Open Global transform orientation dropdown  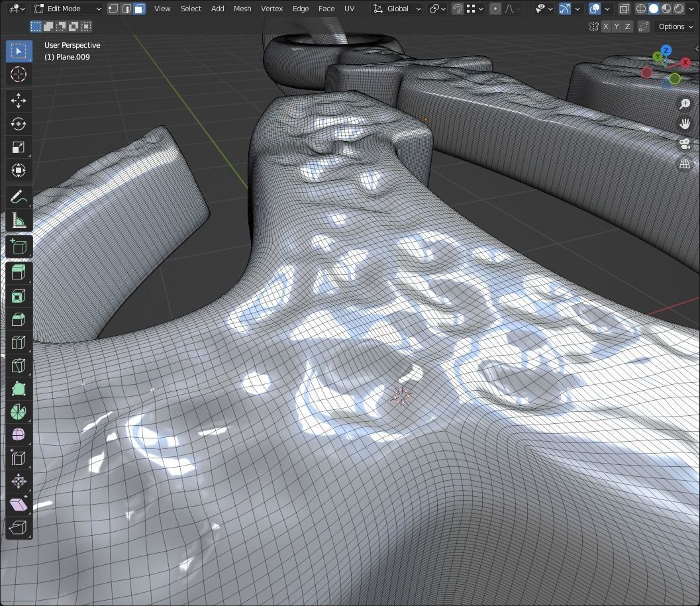tap(397, 9)
